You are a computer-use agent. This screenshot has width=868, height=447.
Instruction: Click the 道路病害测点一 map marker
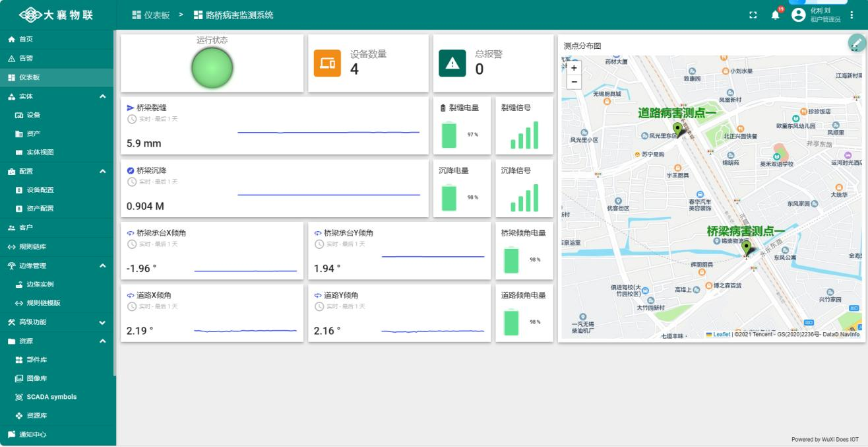677,129
